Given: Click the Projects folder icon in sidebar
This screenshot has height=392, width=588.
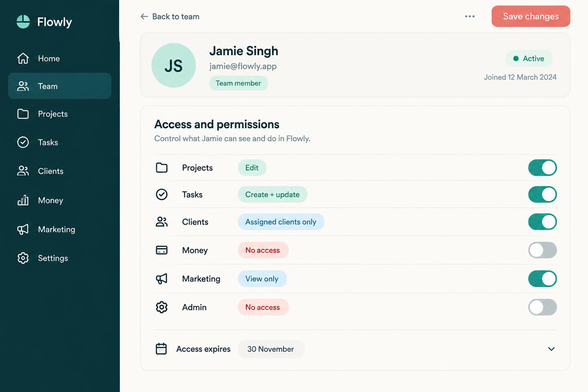Looking at the screenshot, I should [x=23, y=114].
